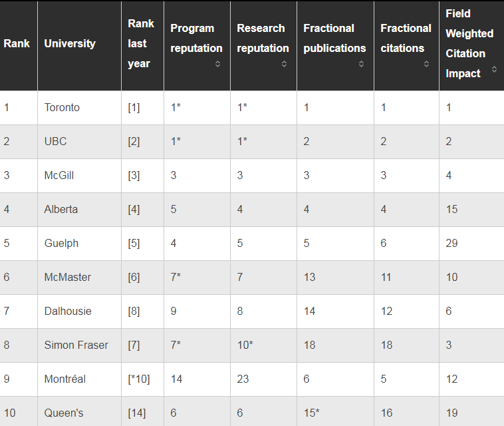
Task: Sort by Fractional publications arrows icon
Action: [x=361, y=64]
